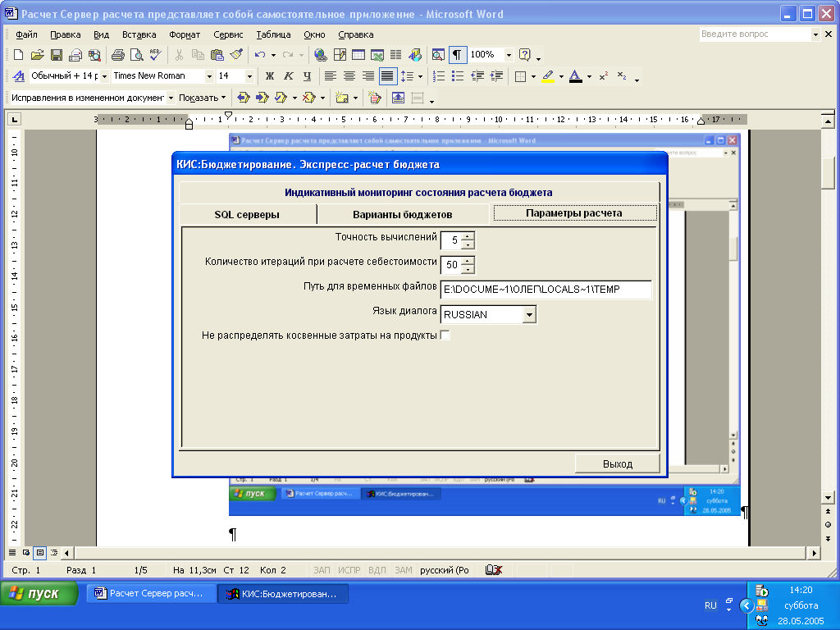The height and width of the screenshot is (630, 840).
Task: Apply subscript formatting
Action: click(x=622, y=76)
